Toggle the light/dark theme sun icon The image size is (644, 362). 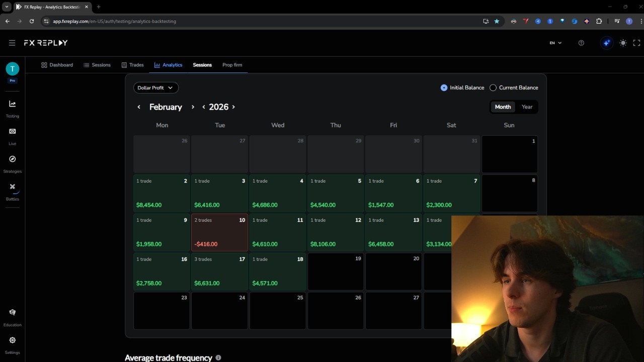623,43
